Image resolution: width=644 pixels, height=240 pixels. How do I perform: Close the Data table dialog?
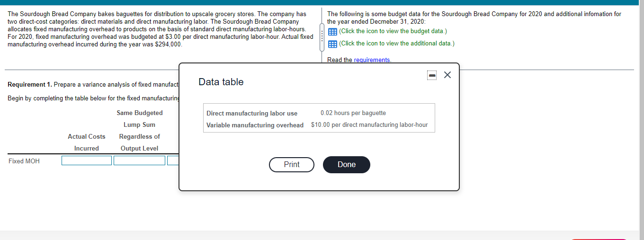pyautogui.click(x=448, y=75)
